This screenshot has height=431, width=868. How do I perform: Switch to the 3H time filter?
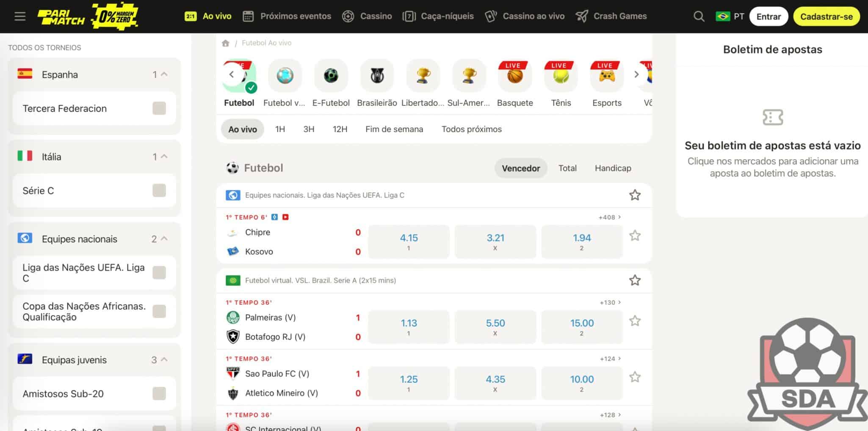309,130
